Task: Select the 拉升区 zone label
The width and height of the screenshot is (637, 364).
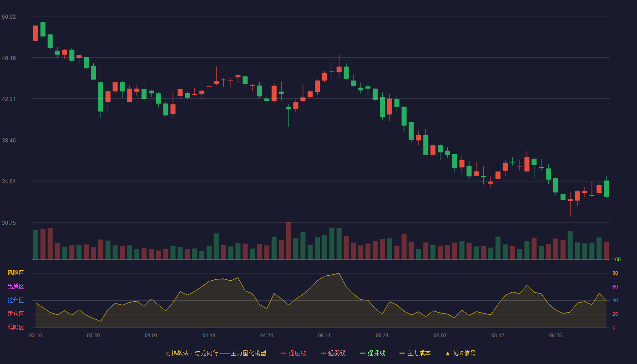Action: [x=15, y=300]
